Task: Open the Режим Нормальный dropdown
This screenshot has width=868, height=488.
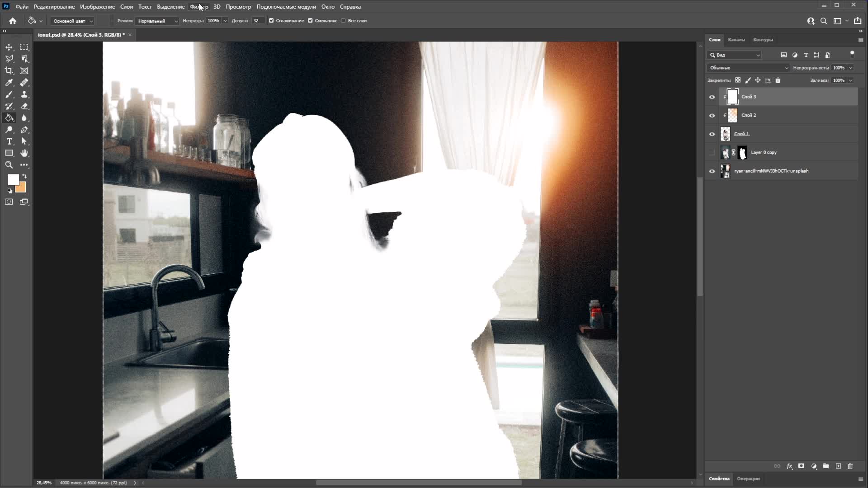Action: pyautogui.click(x=157, y=21)
